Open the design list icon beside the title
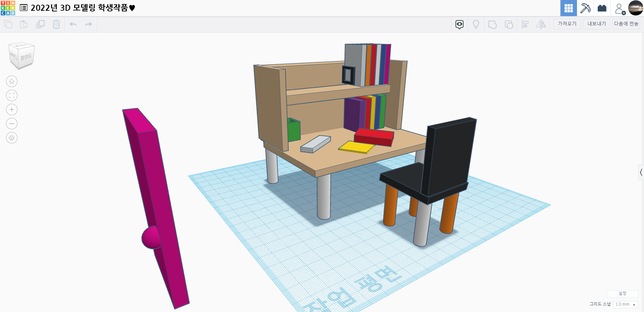Viewport: 644px width, 312px height. (23, 8)
